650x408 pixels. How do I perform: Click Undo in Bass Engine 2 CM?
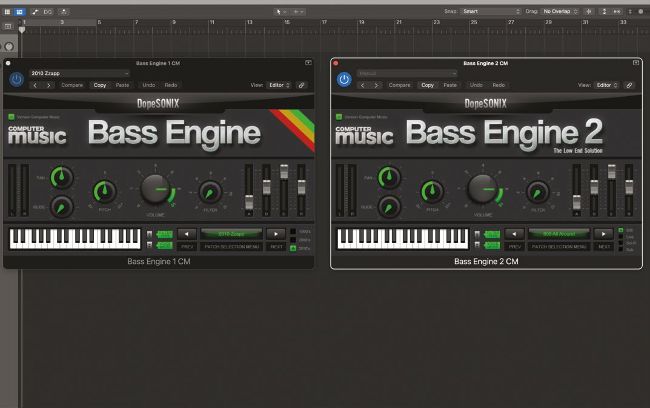click(x=476, y=85)
